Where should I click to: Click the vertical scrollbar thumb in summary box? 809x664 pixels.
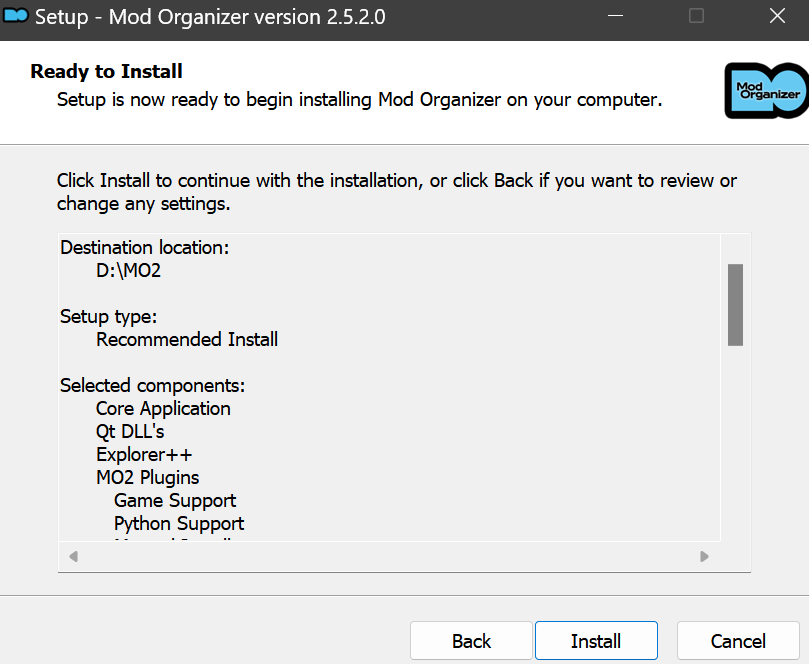[735, 305]
